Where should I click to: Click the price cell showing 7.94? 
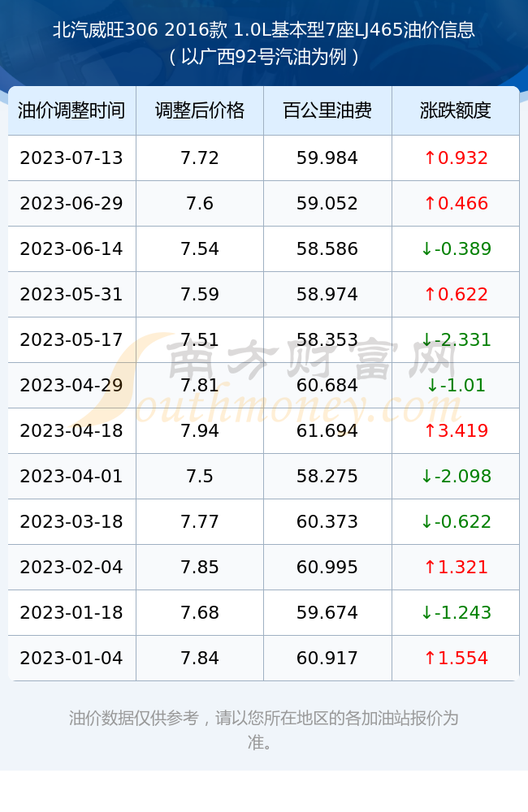(200, 431)
